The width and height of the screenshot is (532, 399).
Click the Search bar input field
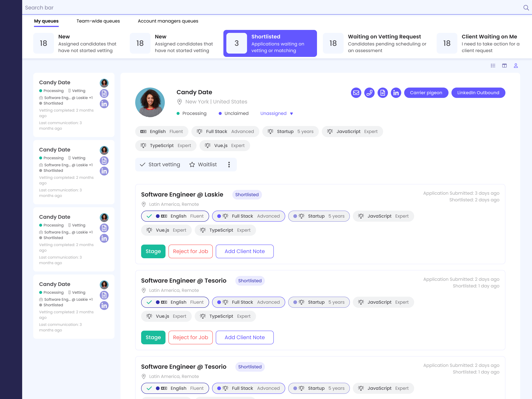pyautogui.click(x=265, y=8)
